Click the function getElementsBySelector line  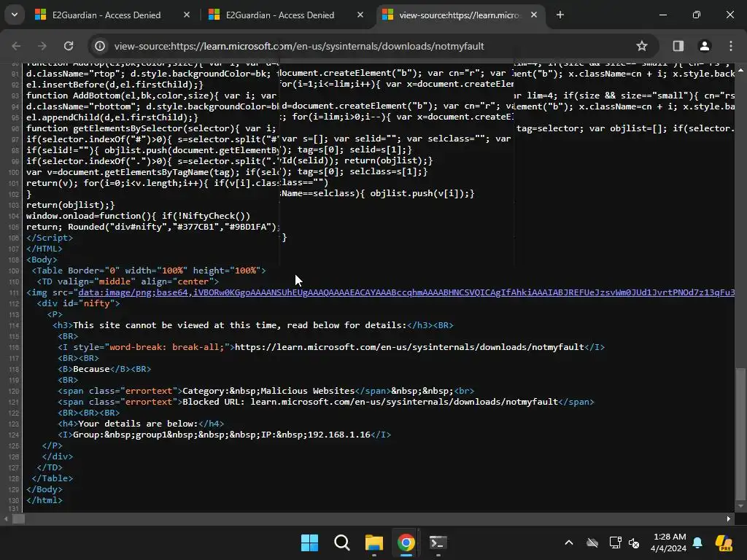(x=151, y=128)
